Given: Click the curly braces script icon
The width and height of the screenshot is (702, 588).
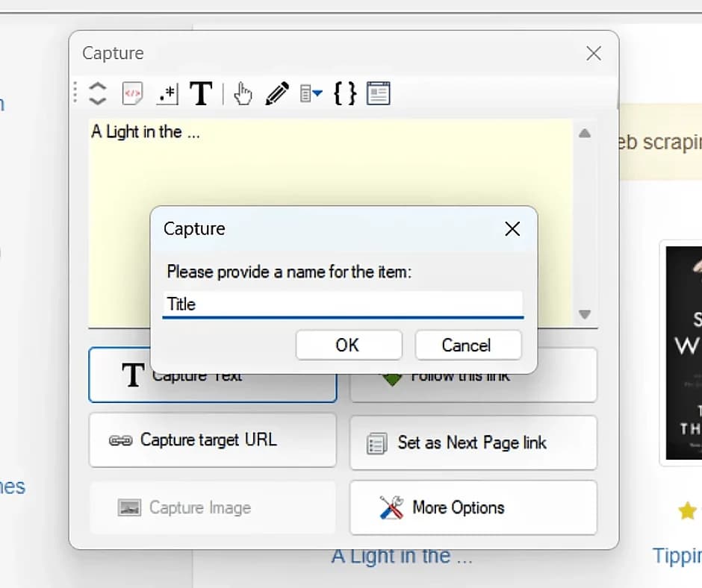Looking at the screenshot, I should [x=344, y=93].
